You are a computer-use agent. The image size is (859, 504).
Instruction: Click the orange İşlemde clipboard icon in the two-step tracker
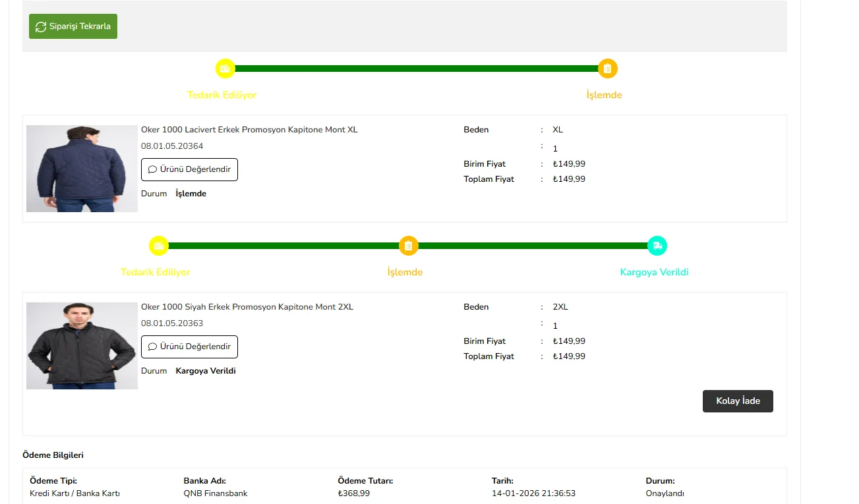[608, 69]
